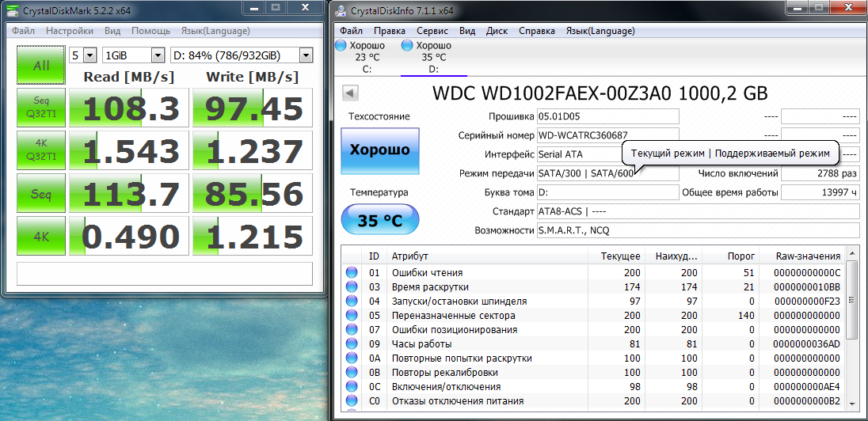
Task: Click the S.M.A.R.T., NCQ features field
Action: [x=698, y=230]
